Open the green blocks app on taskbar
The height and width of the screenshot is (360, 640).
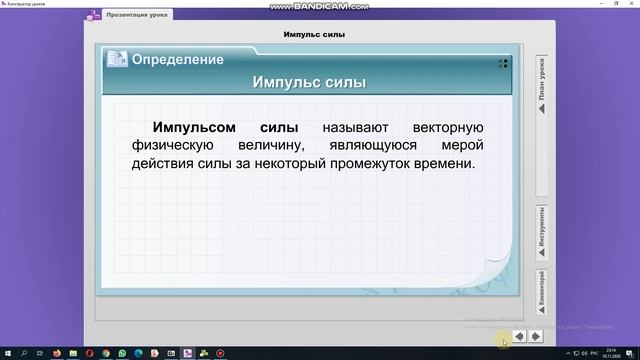coord(204,353)
